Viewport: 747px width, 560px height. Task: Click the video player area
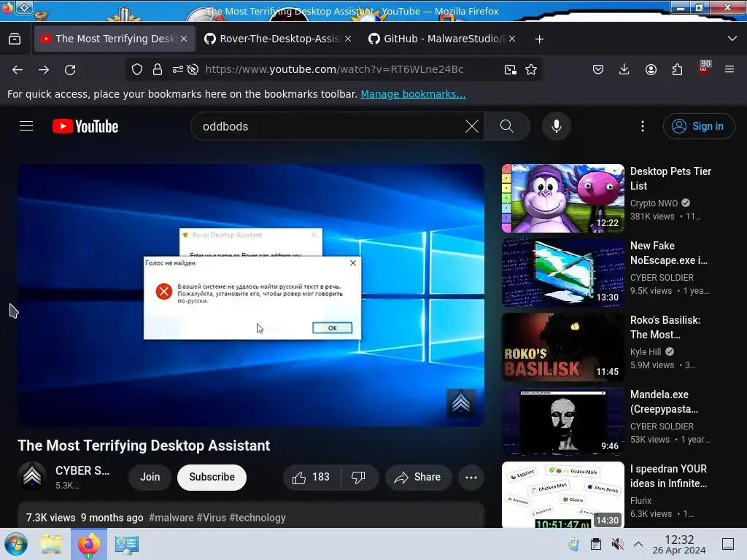pyautogui.click(x=251, y=295)
